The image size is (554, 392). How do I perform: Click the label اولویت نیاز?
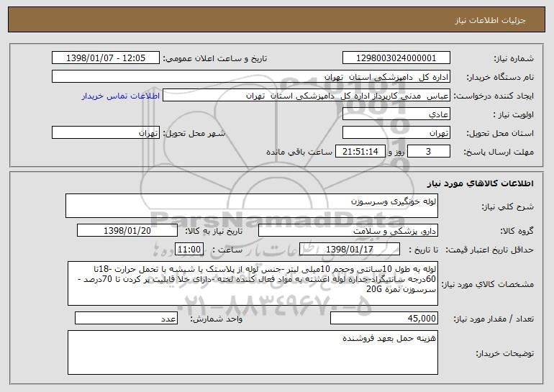(x=514, y=114)
